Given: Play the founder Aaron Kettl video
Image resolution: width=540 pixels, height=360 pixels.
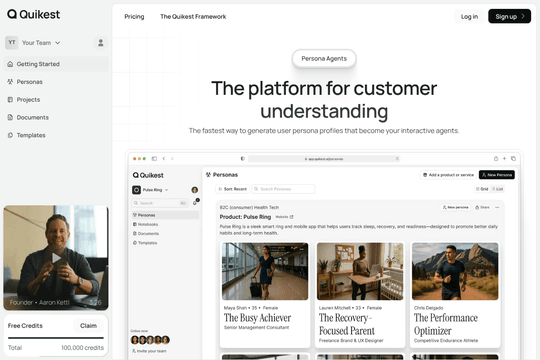Looking at the screenshot, I should (x=56, y=258).
